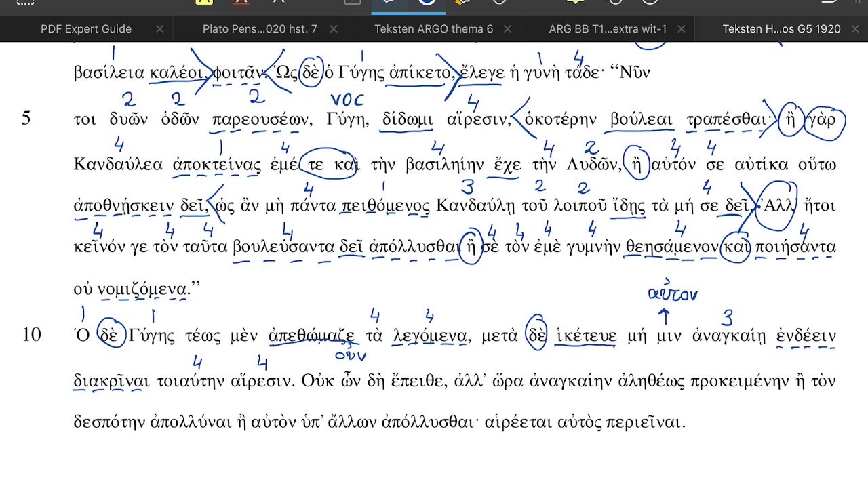Click the word βασιληίην
The width and height of the screenshot is (868, 488).
445,164
